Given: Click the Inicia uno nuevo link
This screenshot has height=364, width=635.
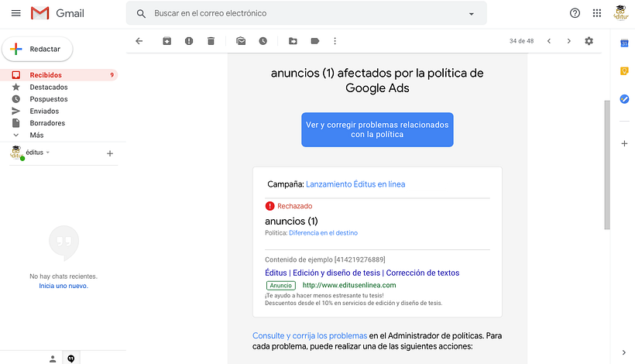Looking at the screenshot, I should click(63, 286).
